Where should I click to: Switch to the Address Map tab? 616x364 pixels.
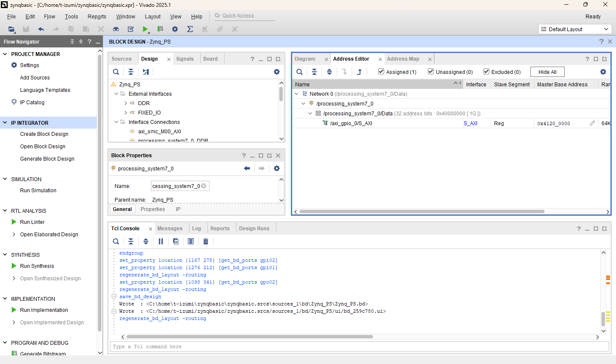403,59
